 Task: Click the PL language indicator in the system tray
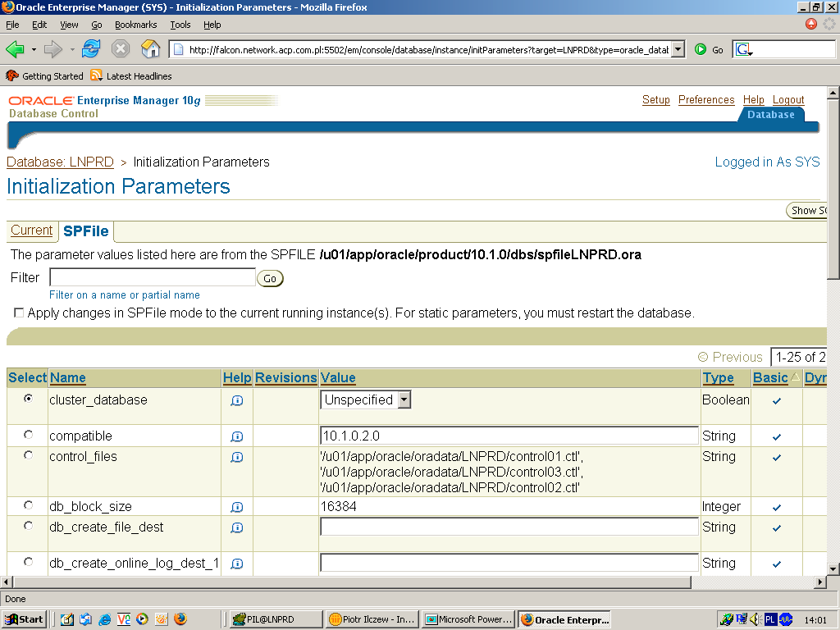769,619
